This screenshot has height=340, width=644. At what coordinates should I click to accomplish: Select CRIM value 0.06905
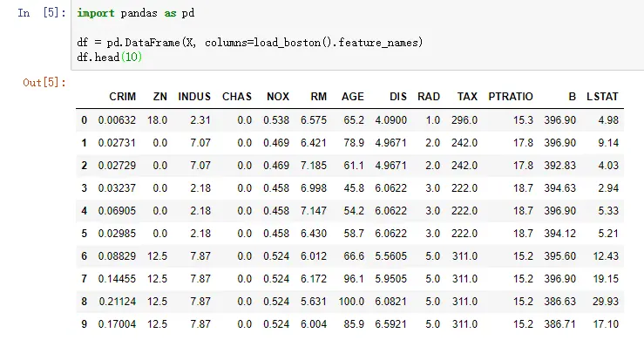click(x=117, y=210)
